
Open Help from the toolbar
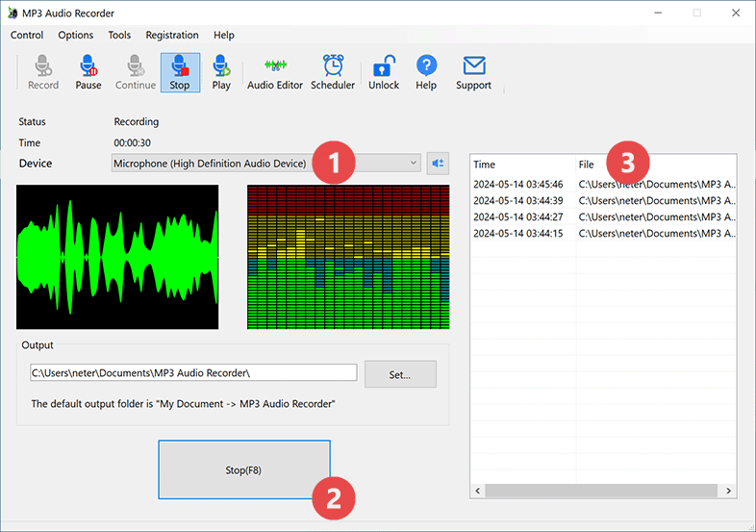click(426, 72)
